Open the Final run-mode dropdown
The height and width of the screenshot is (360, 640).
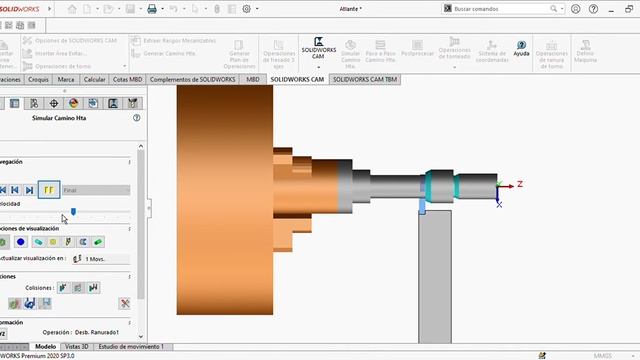(x=96, y=190)
